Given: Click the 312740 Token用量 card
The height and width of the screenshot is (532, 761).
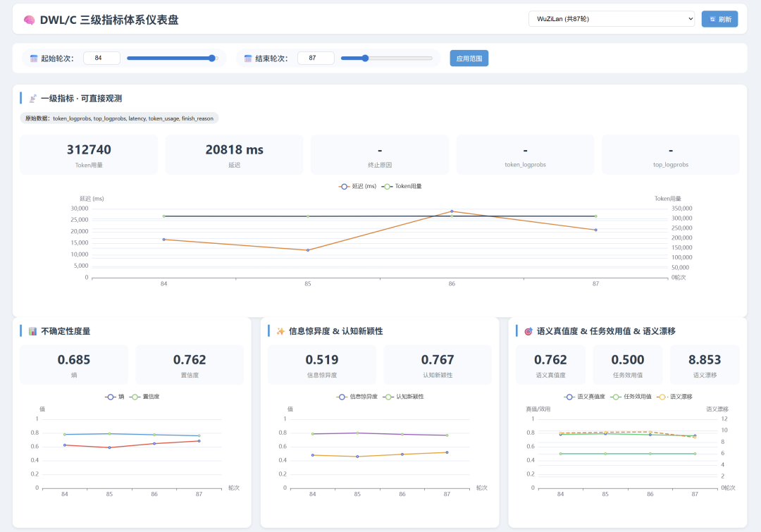Looking at the screenshot, I should coord(89,155).
